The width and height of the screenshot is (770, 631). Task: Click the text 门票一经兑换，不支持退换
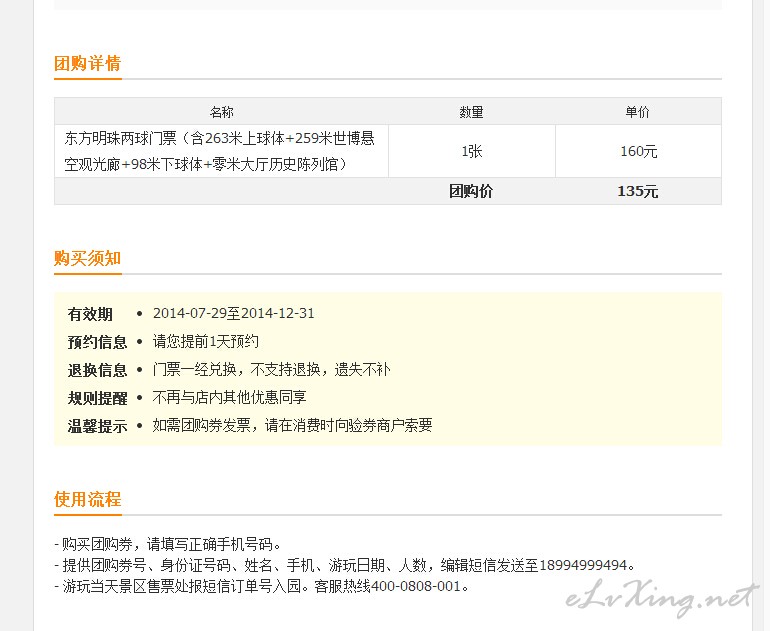click(237, 369)
